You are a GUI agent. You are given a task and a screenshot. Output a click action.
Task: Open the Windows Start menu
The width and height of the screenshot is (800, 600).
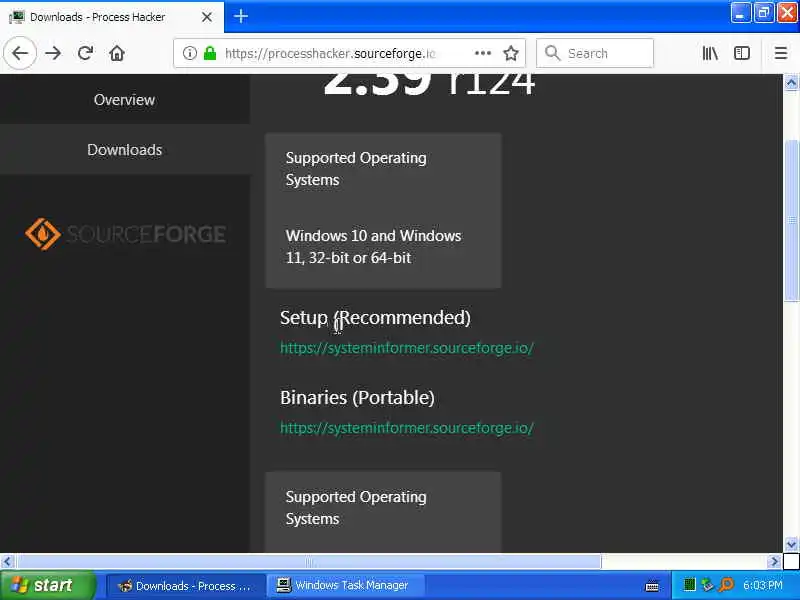click(x=47, y=585)
